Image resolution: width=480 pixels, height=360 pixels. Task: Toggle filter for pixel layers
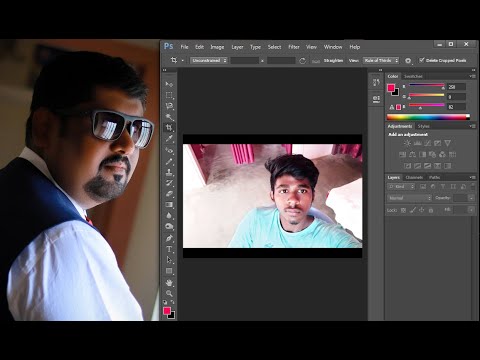click(x=423, y=187)
